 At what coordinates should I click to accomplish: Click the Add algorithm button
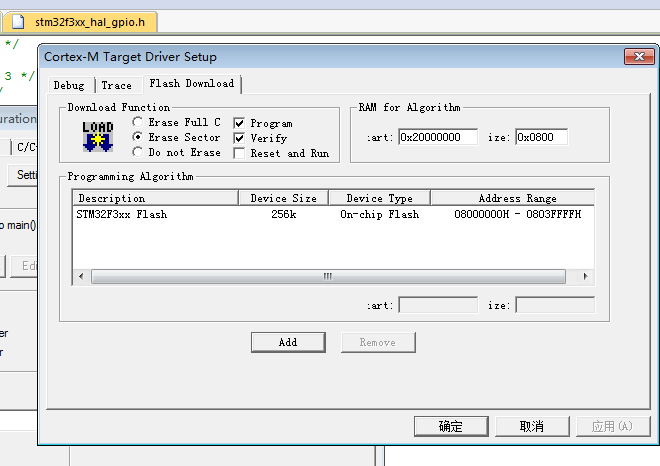[x=288, y=342]
